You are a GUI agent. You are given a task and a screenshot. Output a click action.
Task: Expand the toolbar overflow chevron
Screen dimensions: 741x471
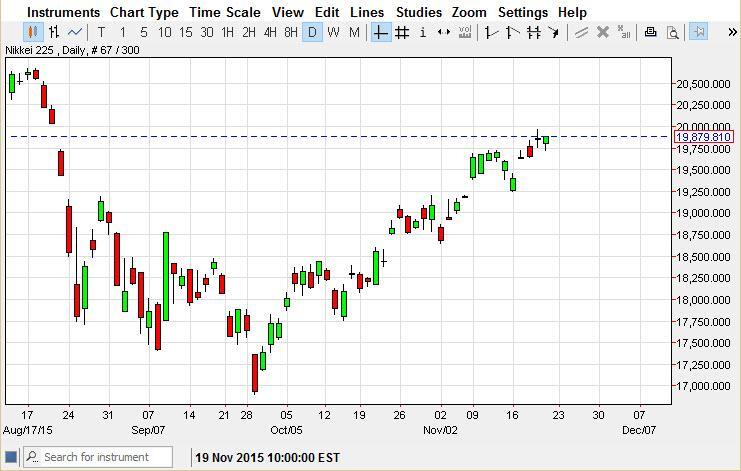(x=730, y=32)
